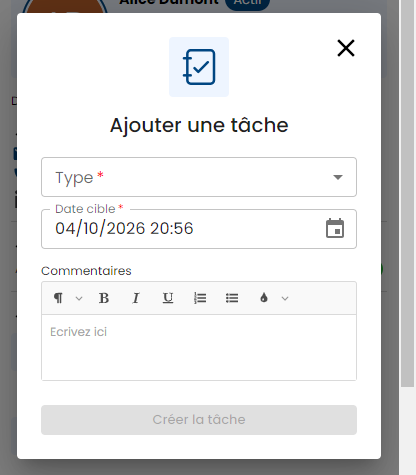Toggle underline formatting
The image size is (416, 475).
[x=168, y=298]
